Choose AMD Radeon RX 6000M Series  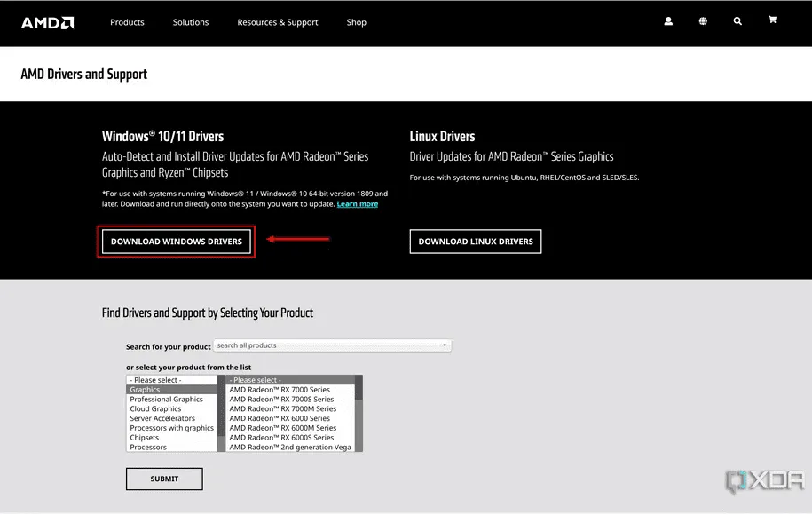tap(282, 428)
